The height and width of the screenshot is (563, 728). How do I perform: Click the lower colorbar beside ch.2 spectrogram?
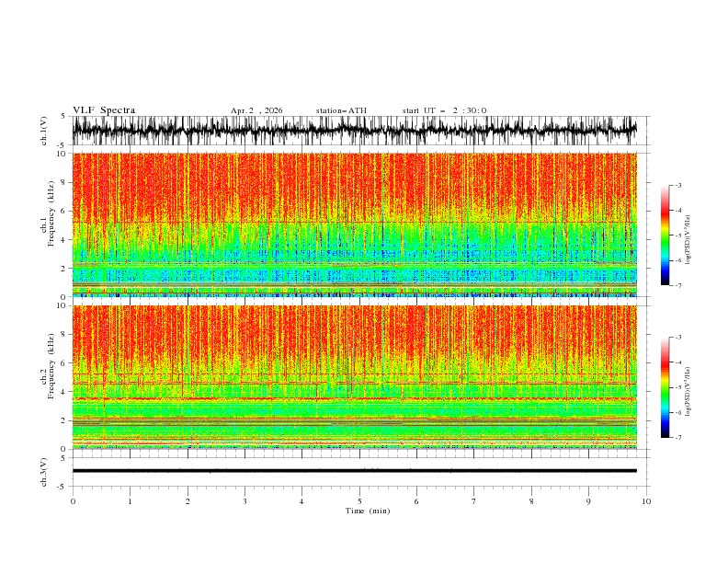pyautogui.click(x=665, y=387)
